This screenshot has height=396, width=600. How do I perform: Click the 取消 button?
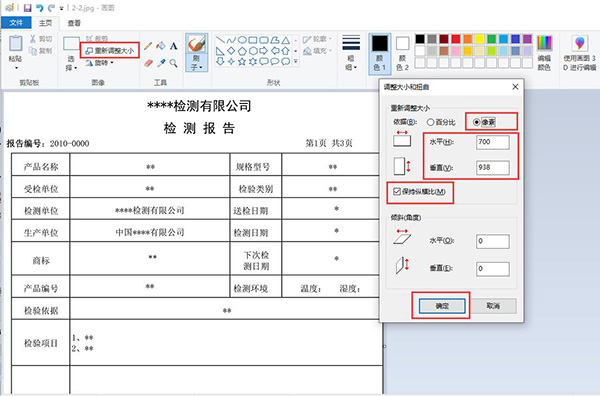pos(494,306)
